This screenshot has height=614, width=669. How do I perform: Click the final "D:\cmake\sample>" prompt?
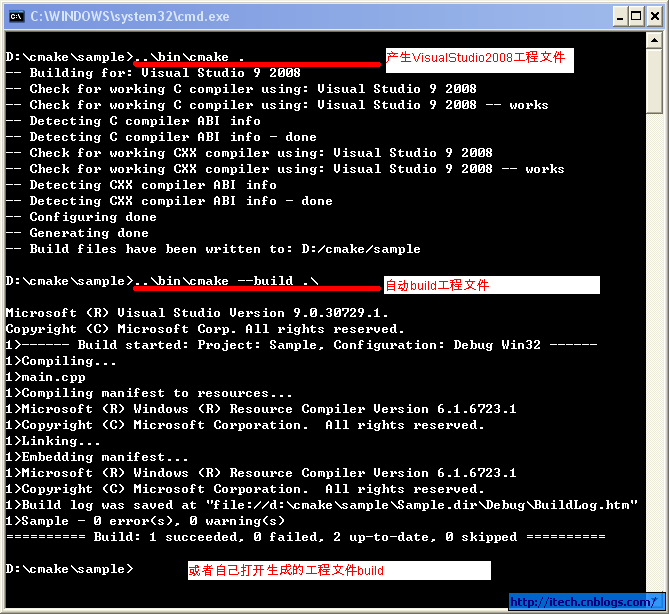coord(70,569)
